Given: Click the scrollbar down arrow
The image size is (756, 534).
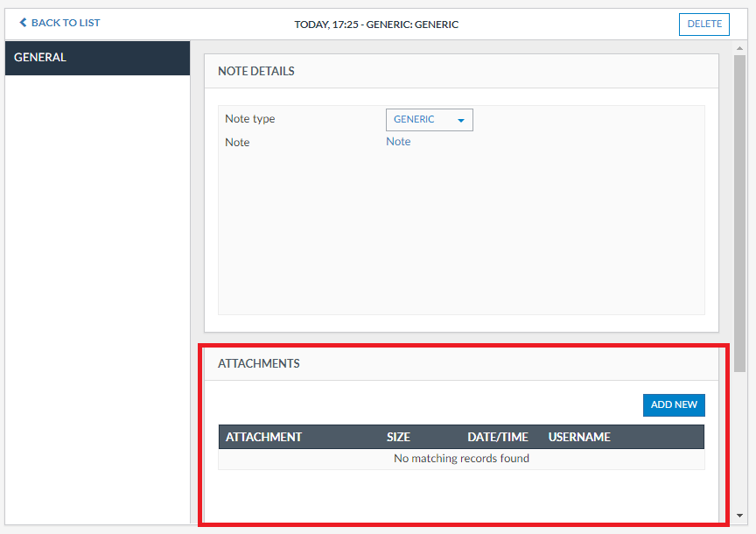Looking at the screenshot, I should click(x=740, y=516).
